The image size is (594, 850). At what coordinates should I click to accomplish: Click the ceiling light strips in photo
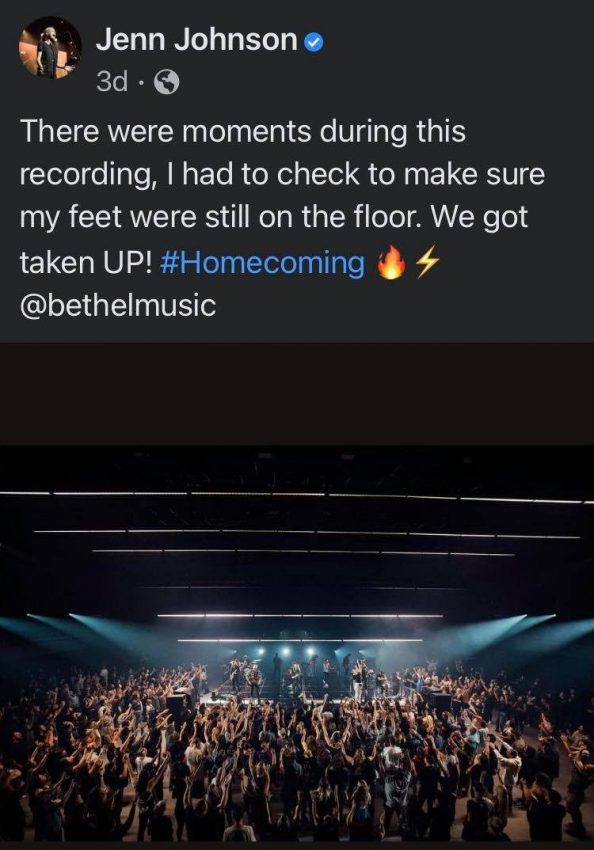[297, 529]
